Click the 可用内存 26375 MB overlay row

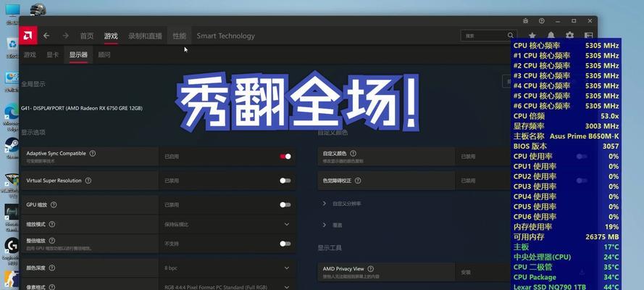tap(566, 237)
